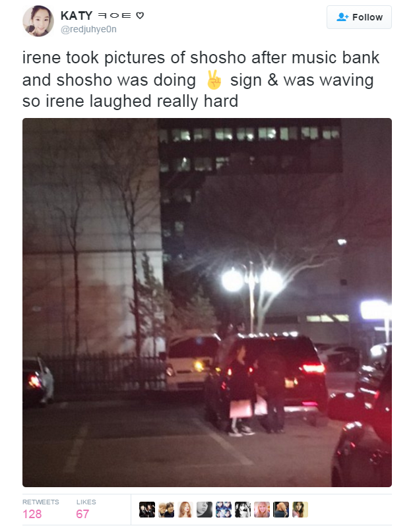This screenshot has width=415, height=532.
Task: Open ninth liker avatar on yellow background
Action: coord(300,510)
